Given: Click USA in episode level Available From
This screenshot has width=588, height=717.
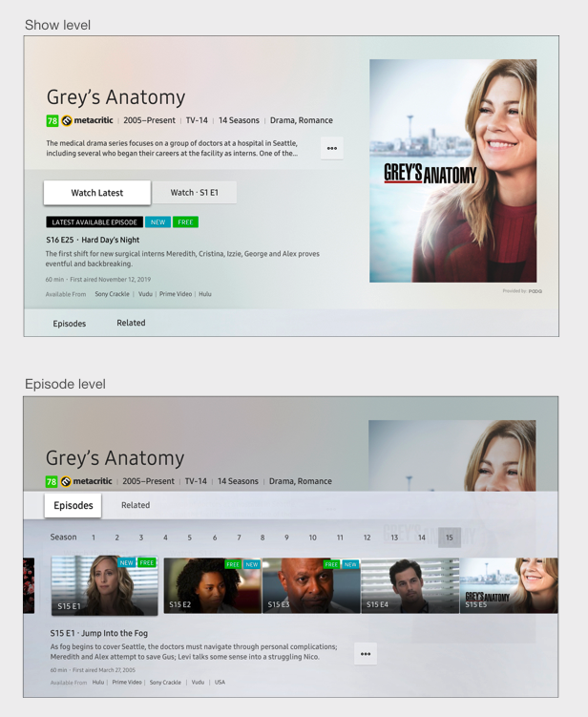Looking at the screenshot, I should (220, 683).
